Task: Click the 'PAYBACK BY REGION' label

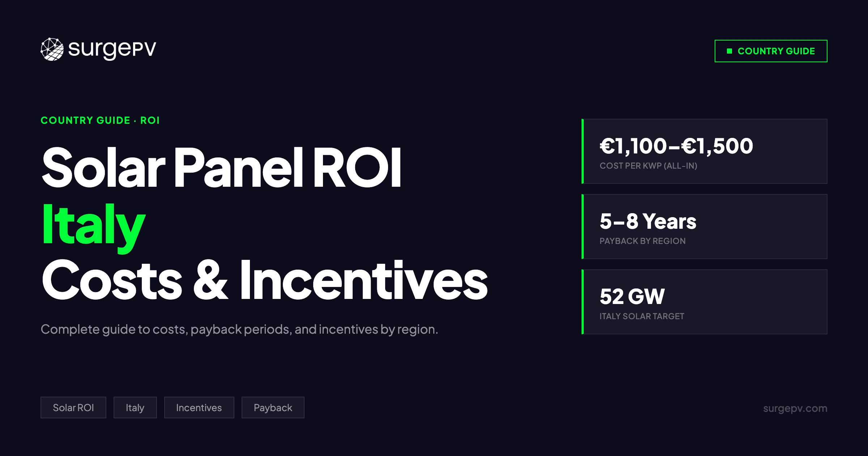Action: coord(642,241)
